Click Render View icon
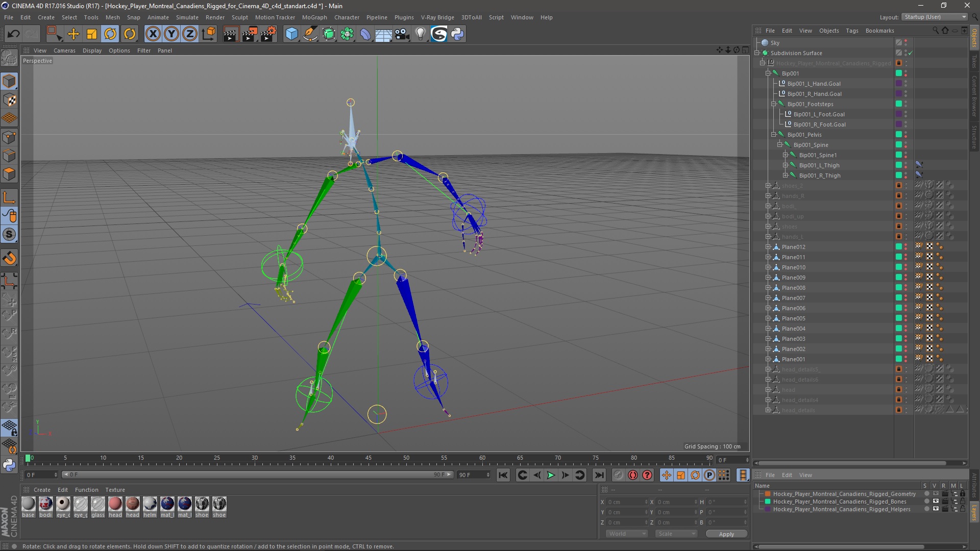The image size is (980, 551). (x=231, y=34)
